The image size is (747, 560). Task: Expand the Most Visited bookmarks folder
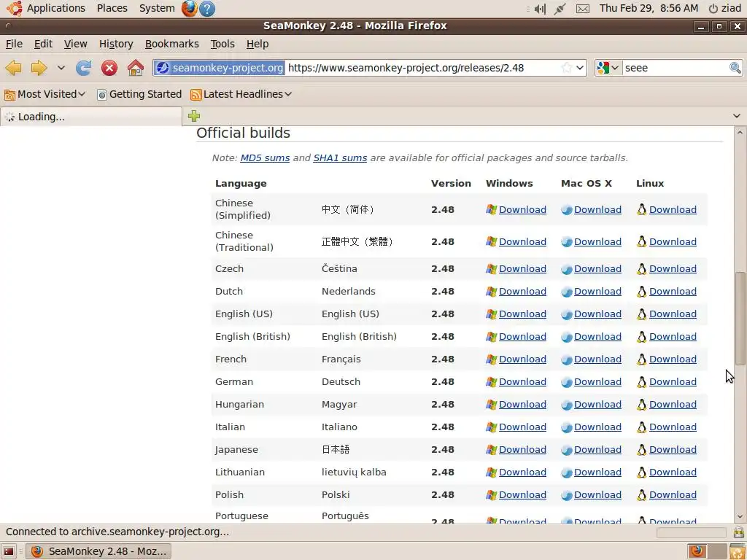coord(44,94)
